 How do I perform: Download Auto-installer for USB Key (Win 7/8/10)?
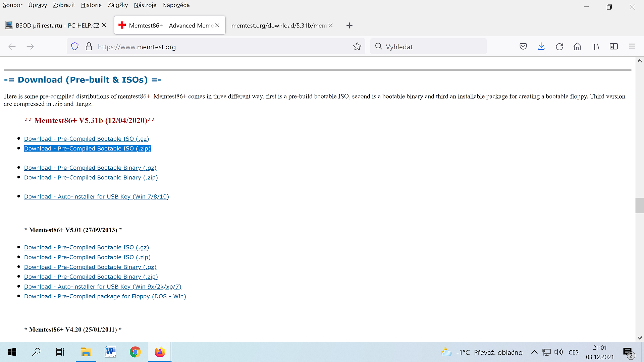coord(97,197)
